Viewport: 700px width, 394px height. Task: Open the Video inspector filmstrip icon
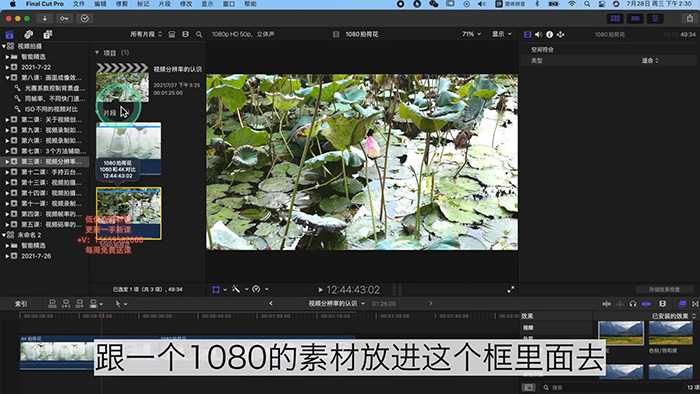[x=528, y=34]
